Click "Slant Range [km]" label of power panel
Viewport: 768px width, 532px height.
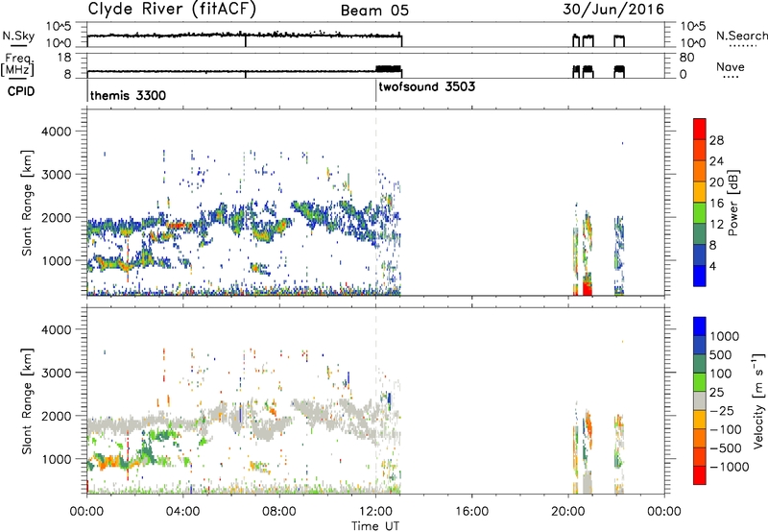click(27, 203)
